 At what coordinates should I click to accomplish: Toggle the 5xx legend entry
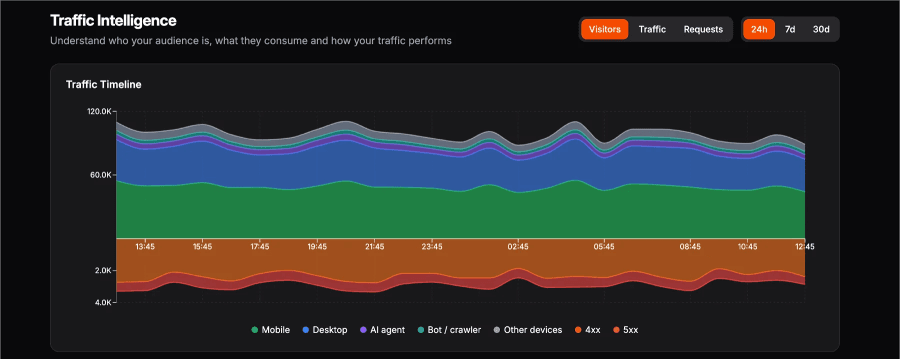click(x=626, y=330)
